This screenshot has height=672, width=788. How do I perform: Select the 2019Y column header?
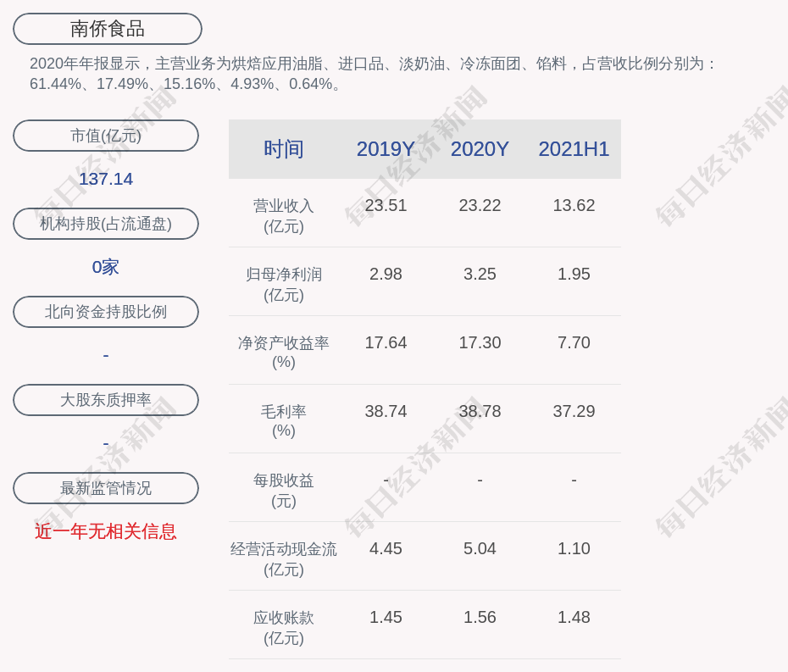[x=386, y=149]
